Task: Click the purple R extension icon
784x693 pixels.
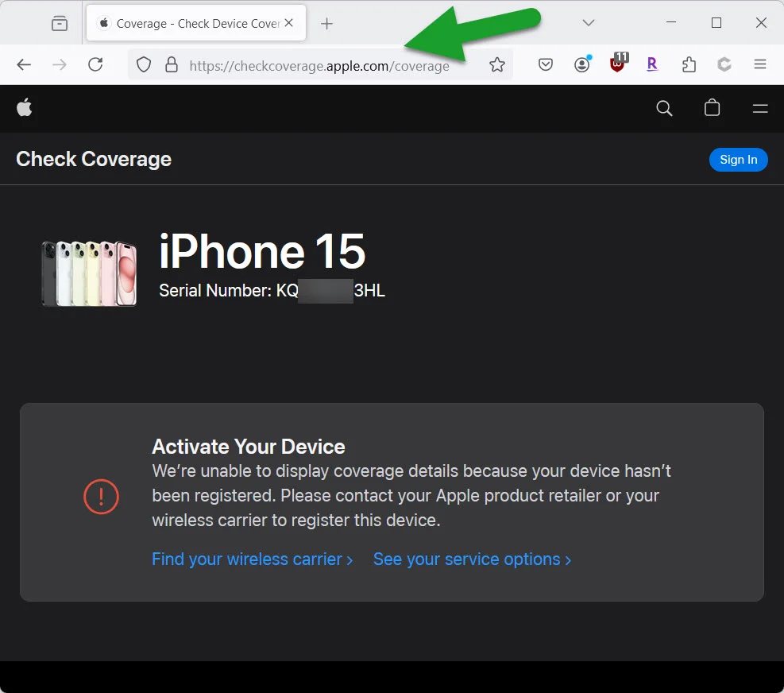Action: [652, 65]
